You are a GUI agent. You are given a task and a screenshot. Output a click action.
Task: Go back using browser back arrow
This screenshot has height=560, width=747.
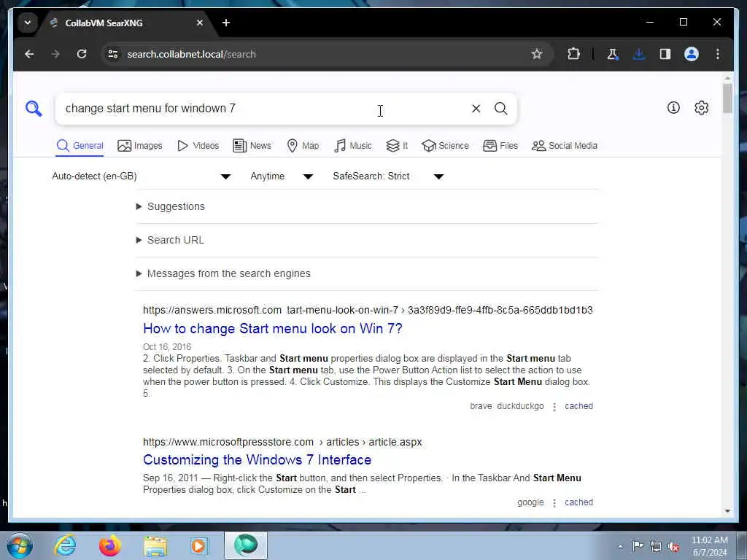29,54
